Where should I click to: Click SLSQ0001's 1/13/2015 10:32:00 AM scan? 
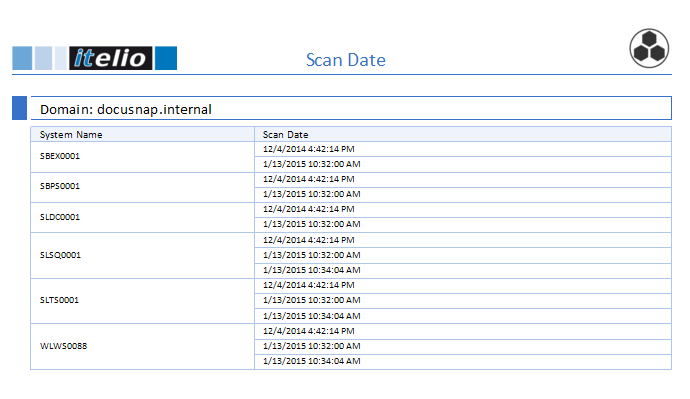tap(312, 255)
